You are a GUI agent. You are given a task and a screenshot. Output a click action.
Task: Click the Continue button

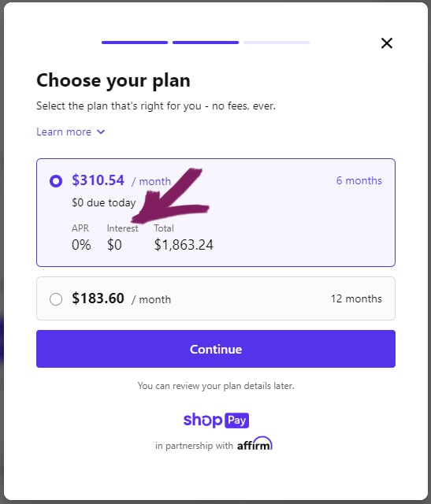click(216, 349)
